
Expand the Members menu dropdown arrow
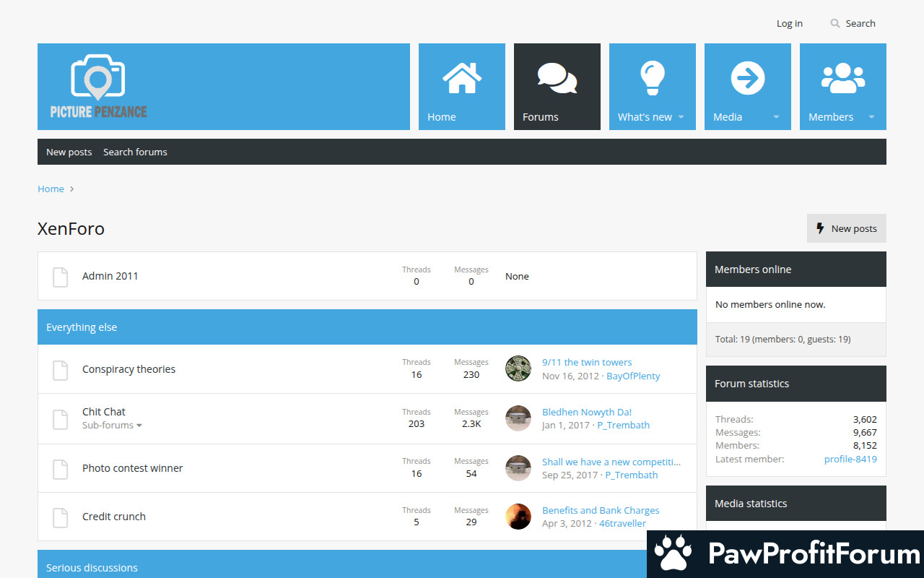(871, 117)
